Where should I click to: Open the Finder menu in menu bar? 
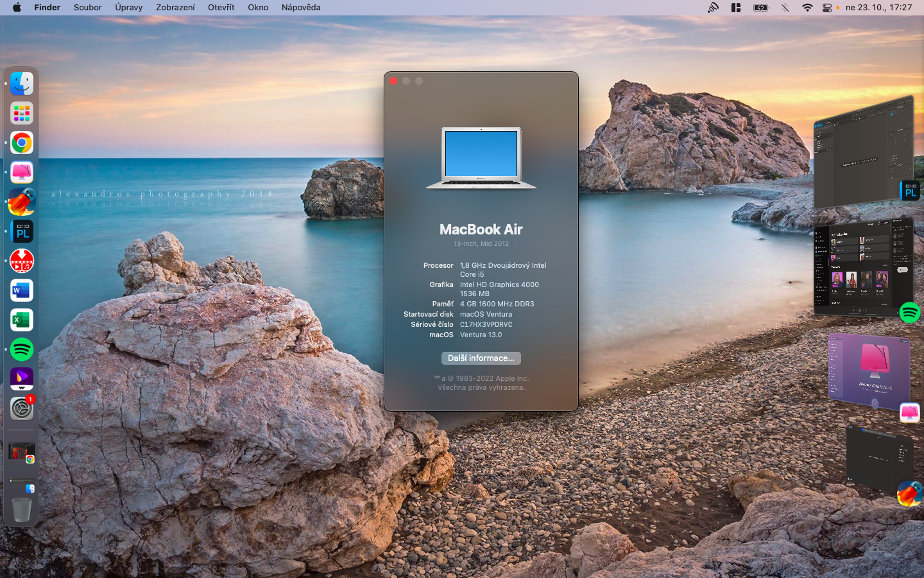[47, 8]
